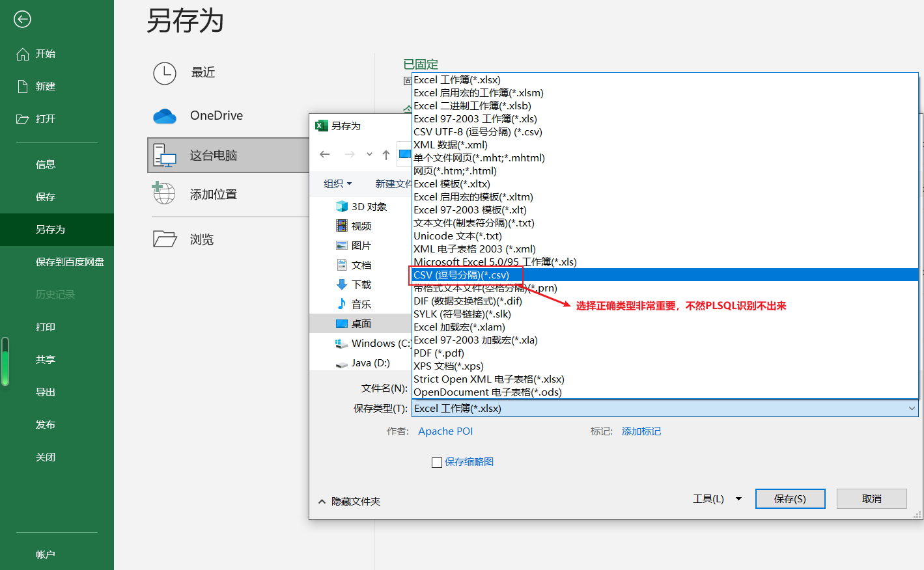Select the 最近 recent files icon

(165, 74)
